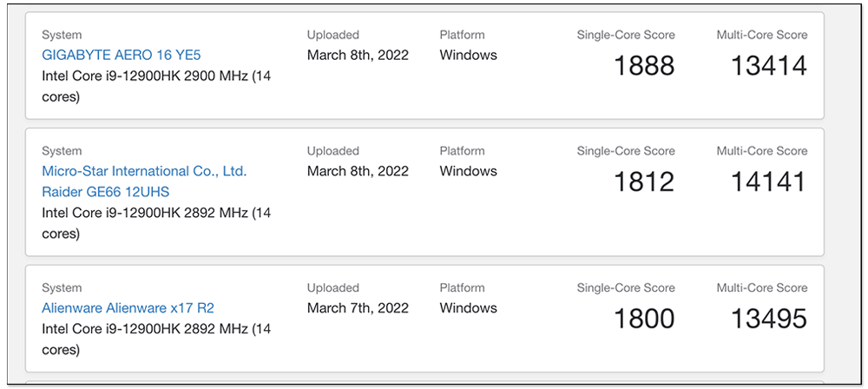Click the Alienware upload date March 7th, 2022
Screen dimensions: 868x389
click(x=358, y=308)
